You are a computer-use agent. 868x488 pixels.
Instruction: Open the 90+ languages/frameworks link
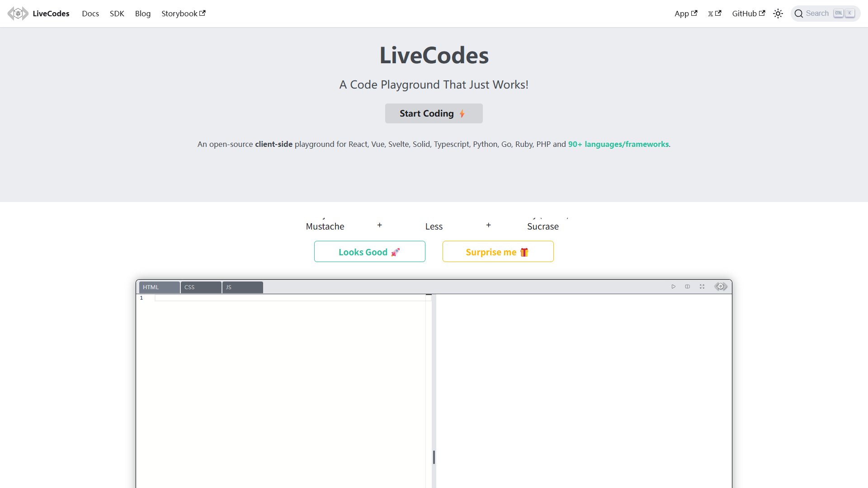pyautogui.click(x=618, y=144)
